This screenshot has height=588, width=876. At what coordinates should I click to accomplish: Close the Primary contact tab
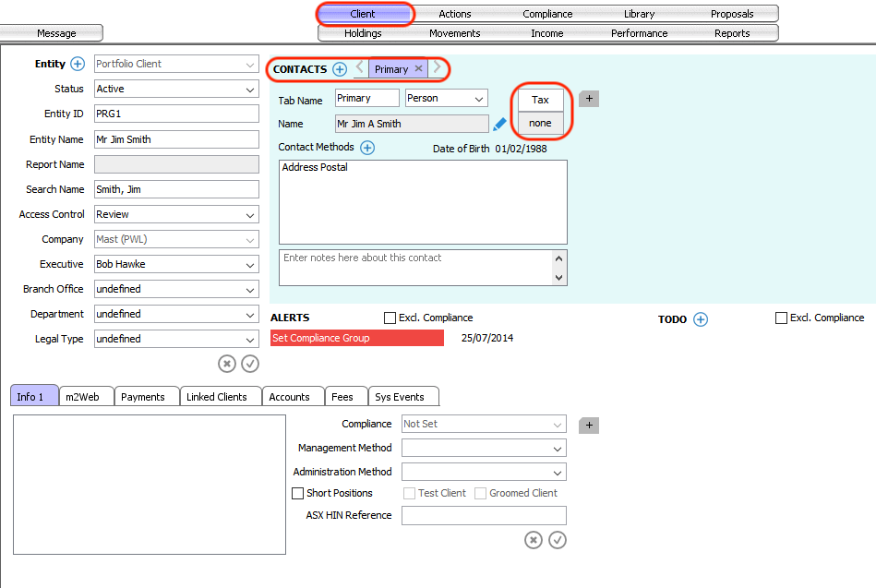pyautogui.click(x=418, y=69)
